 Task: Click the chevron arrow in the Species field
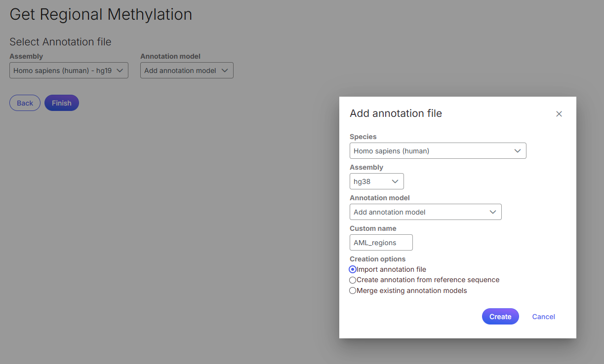517,151
